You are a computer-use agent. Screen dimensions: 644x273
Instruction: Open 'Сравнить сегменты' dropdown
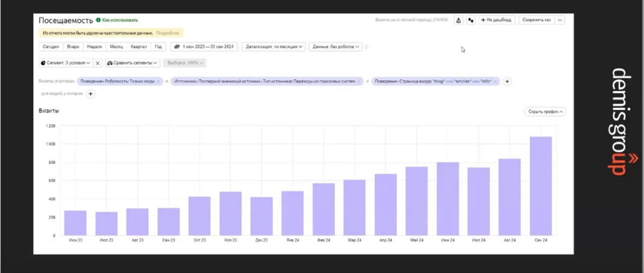pos(132,63)
